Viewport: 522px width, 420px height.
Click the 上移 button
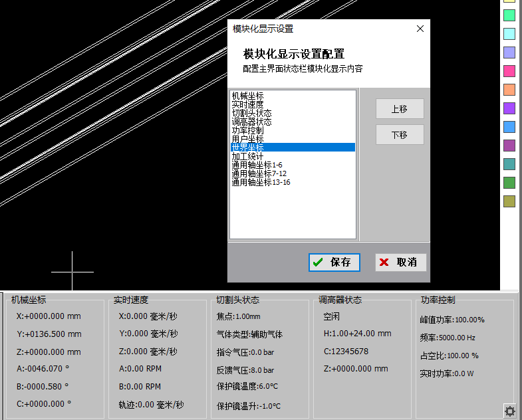400,108
